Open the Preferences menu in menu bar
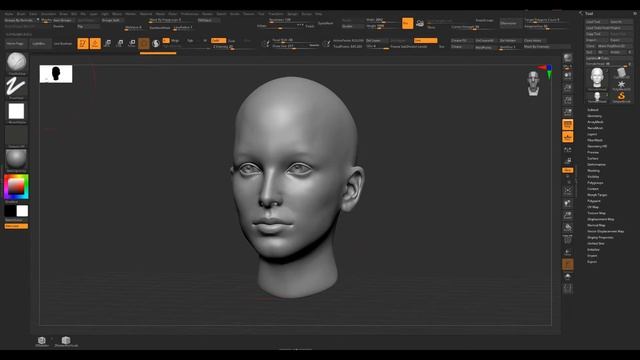 pos(189,14)
